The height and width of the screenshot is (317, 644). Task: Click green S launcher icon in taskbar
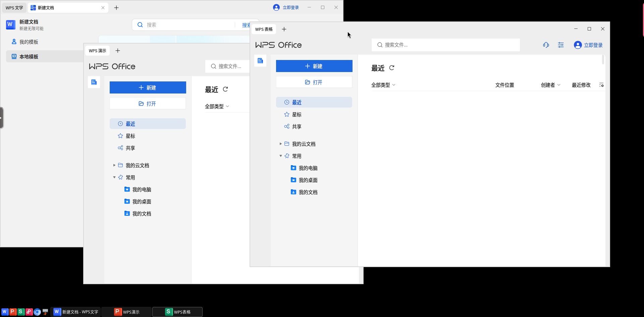coord(21,312)
